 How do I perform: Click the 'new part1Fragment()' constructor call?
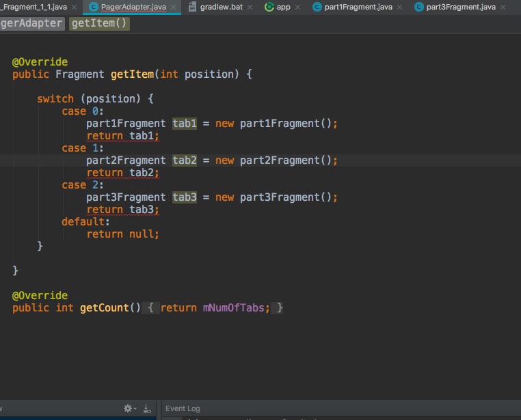coord(273,124)
